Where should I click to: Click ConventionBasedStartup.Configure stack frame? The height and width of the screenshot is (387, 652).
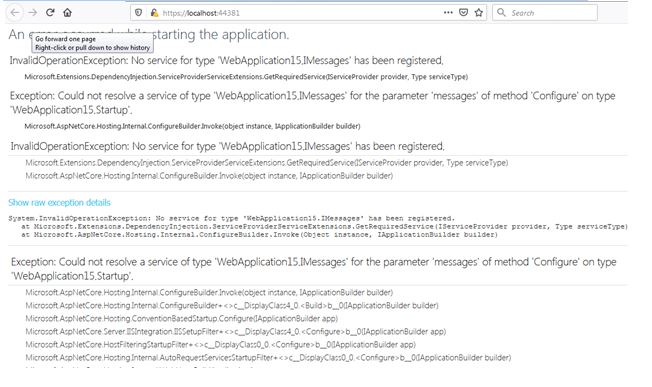click(x=182, y=318)
